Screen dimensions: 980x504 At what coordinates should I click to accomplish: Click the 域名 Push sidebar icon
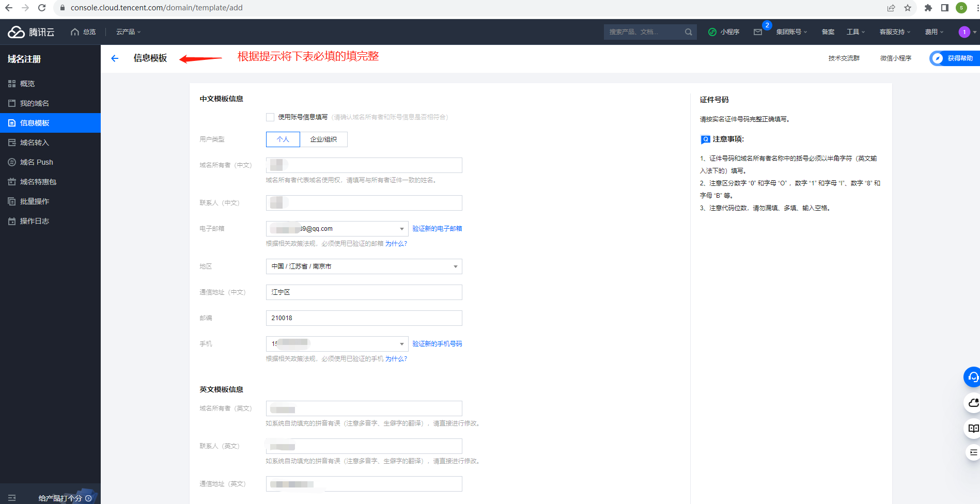(x=12, y=162)
